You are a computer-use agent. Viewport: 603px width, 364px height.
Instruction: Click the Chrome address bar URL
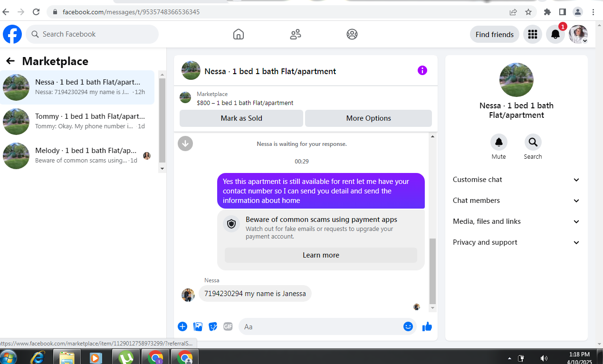131,12
